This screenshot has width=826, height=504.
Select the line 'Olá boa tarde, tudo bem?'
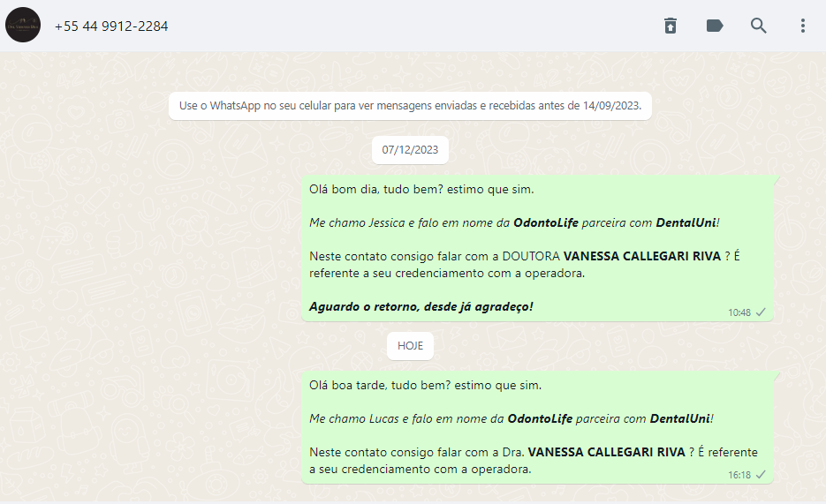coord(425,386)
